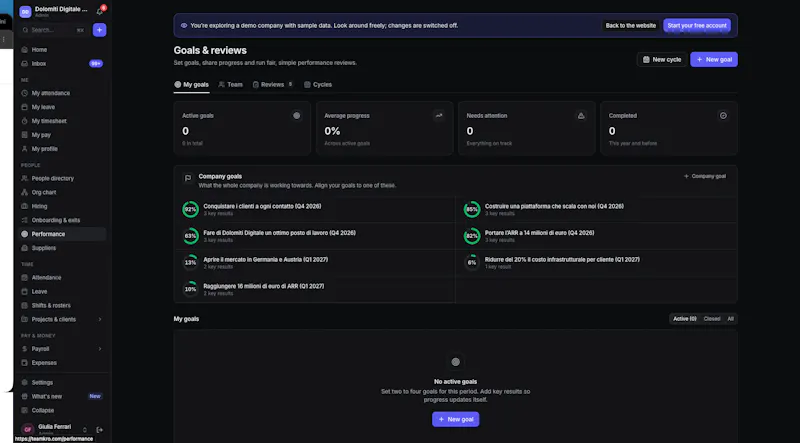The image size is (800, 443).
Task: Click the Average progress trend icon
Action: point(439,116)
